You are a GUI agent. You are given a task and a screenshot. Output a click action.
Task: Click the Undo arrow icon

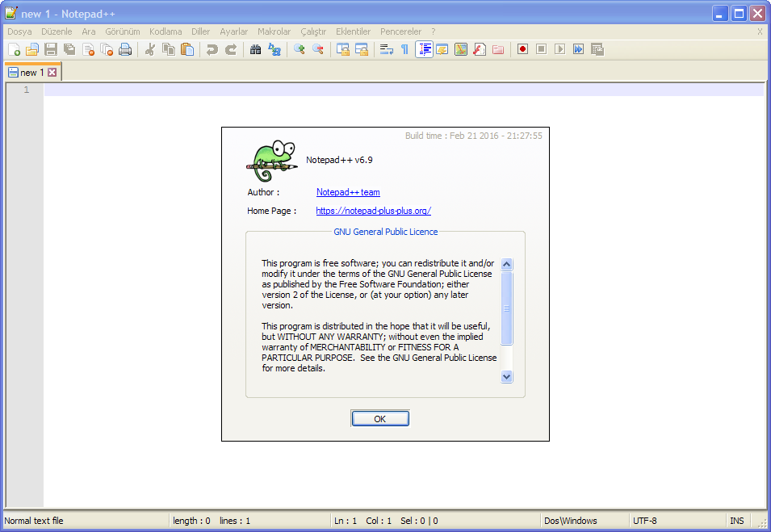point(212,49)
